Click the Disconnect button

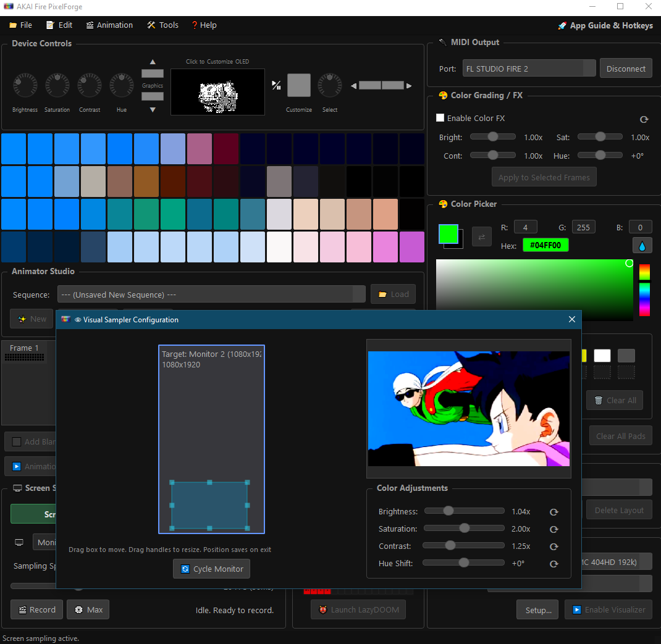tap(626, 69)
